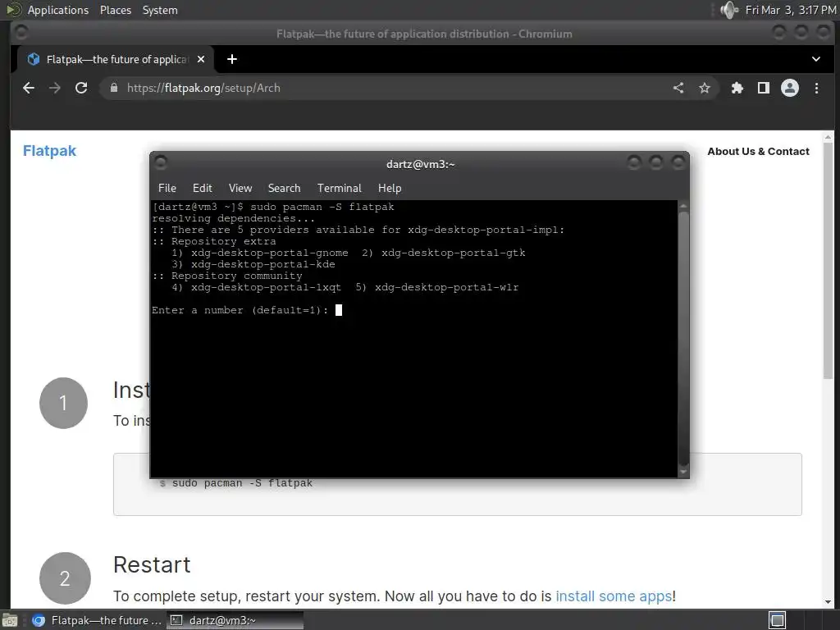
Task: Reload the Flatpak page
Action: (x=81, y=88)
